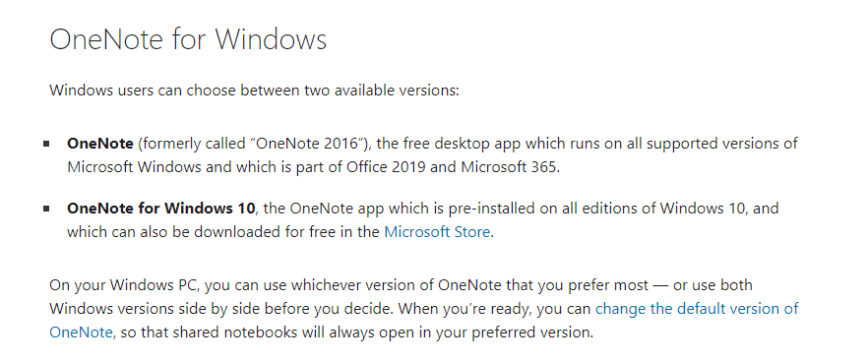
Task: Open the Microsoft Store link
Action: 437,232
